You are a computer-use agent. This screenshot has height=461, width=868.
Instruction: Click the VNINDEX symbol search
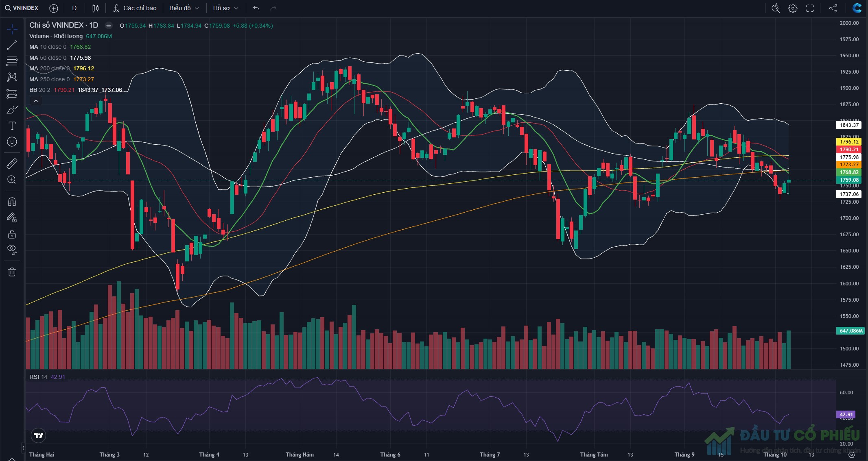pyautogui.click(x=22, y=8)
